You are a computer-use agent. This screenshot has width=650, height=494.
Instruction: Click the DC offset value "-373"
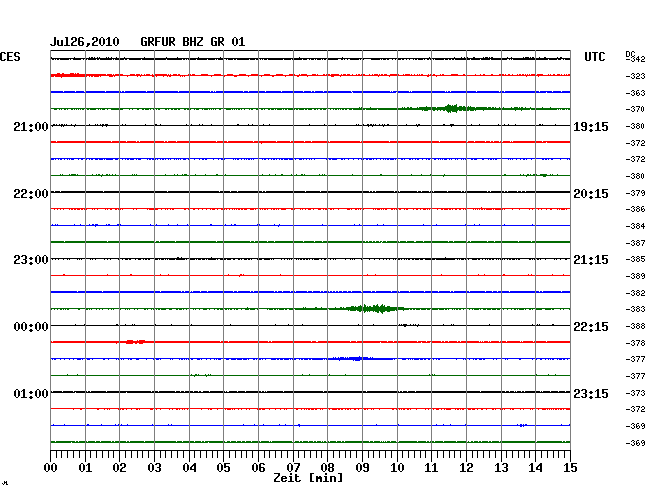click(635, 393)
